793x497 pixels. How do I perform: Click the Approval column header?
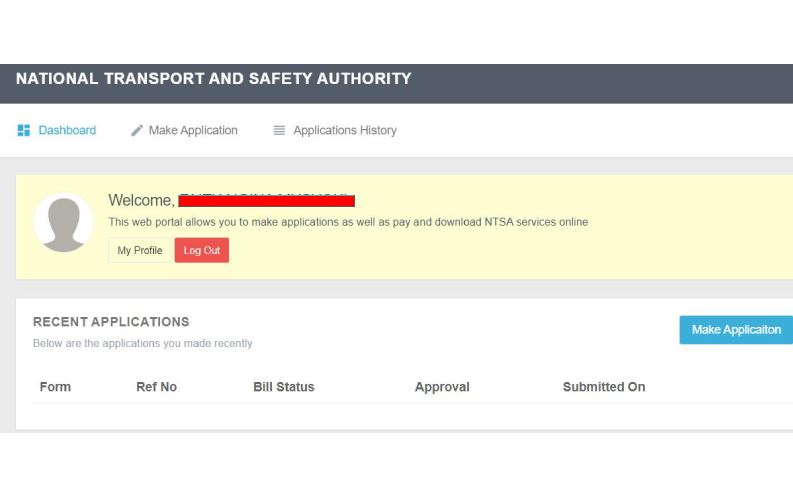tap(442, 387)
